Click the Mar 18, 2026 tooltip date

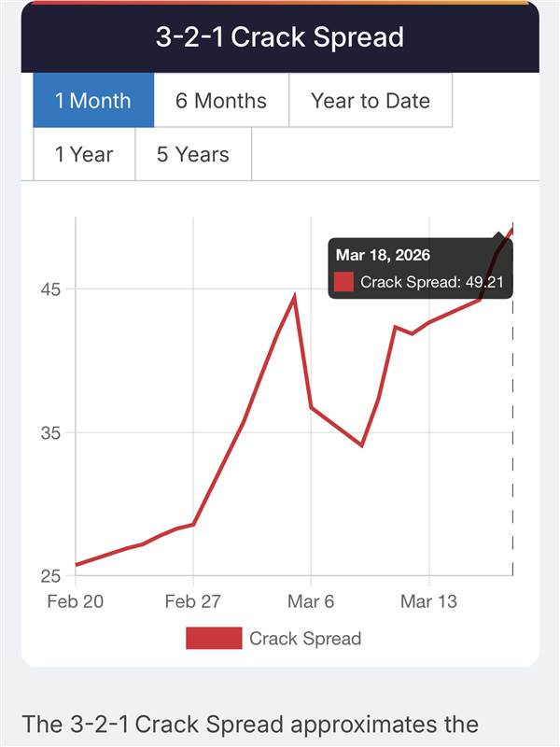(385, 255)
